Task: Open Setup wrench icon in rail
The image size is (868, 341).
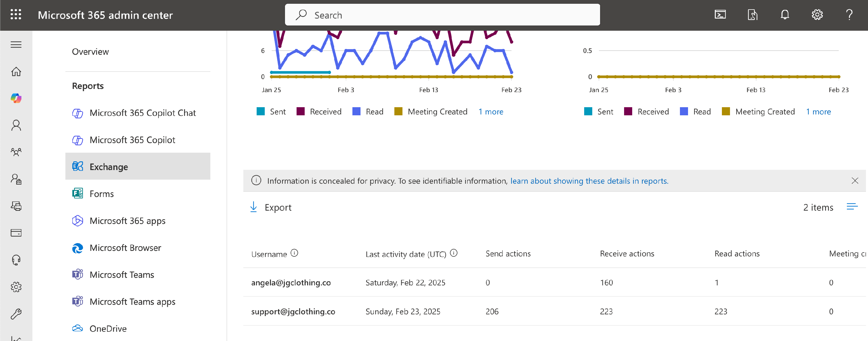Action: tap(16, 314)
